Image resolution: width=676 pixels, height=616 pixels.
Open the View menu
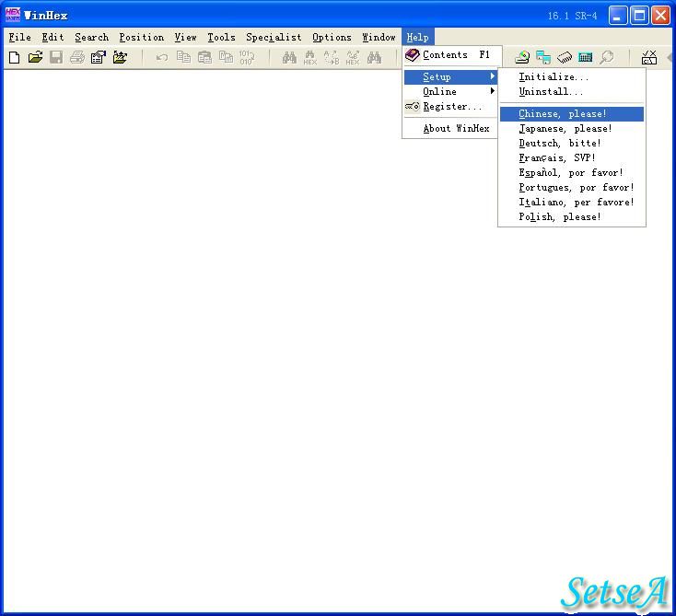[x=186, y=38]
